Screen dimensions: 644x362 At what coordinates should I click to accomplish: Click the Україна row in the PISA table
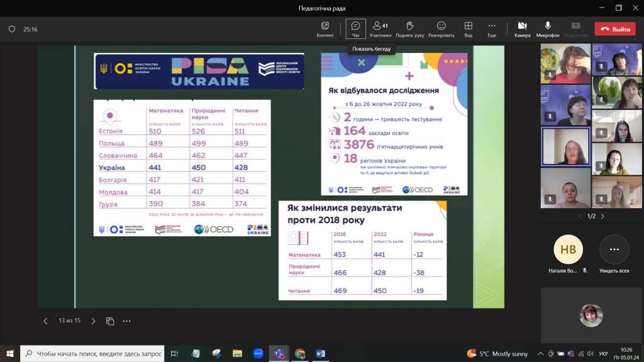pyautogui.click(x=182, y=167)
